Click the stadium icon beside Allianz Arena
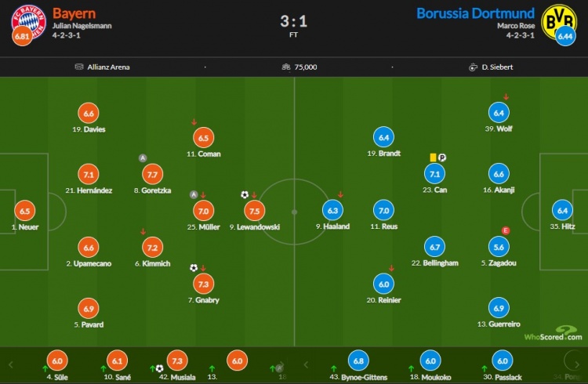588x384 pixels. 78,67
